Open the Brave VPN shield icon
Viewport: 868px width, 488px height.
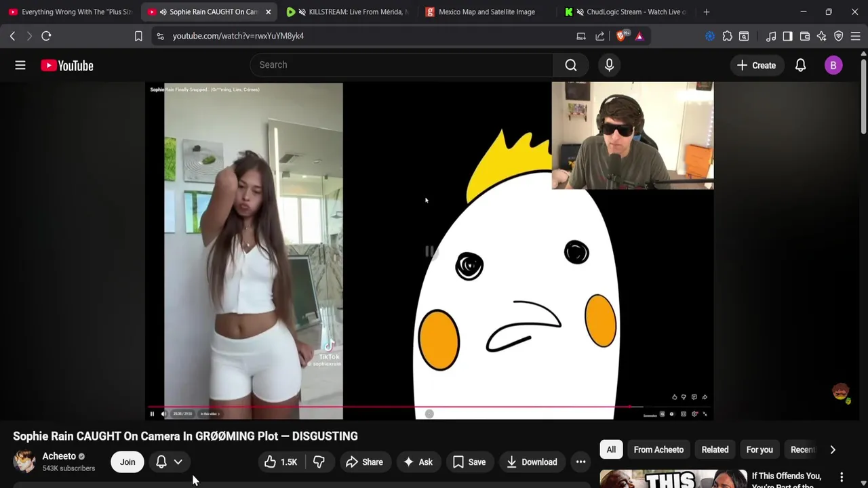[x=839, y=36]
